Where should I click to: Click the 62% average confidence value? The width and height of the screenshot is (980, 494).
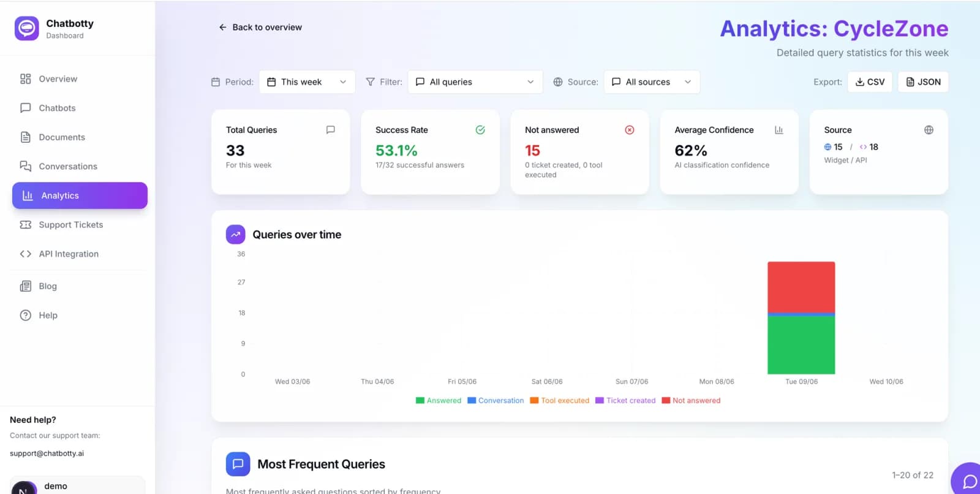(691, 151)
